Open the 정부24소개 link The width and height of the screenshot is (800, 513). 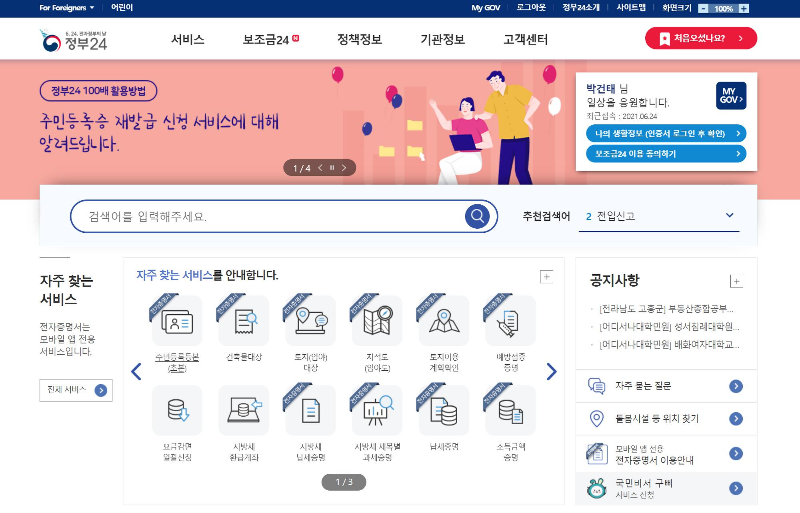(581, 8)
